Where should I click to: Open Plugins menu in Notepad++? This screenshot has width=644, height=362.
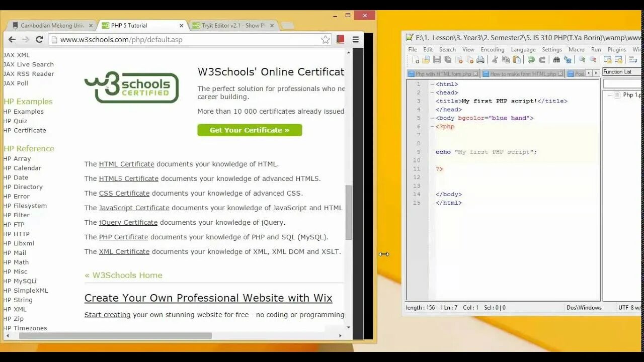[617, 49]
